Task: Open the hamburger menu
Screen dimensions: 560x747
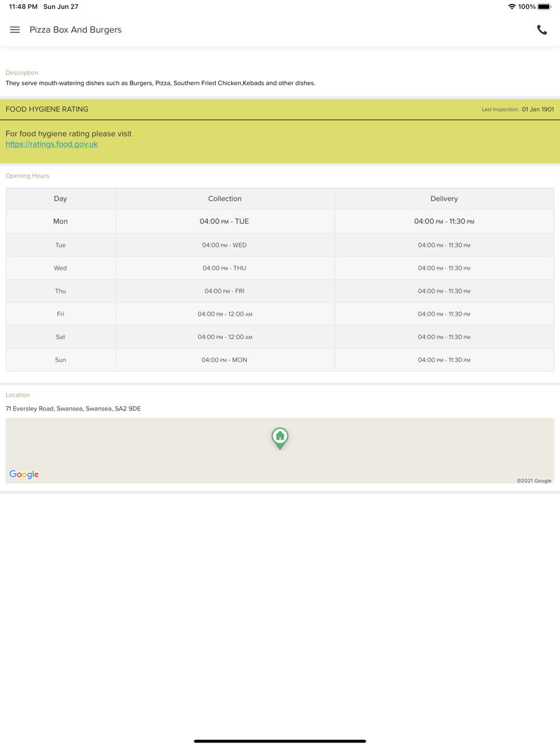Action: pos(15,30)
